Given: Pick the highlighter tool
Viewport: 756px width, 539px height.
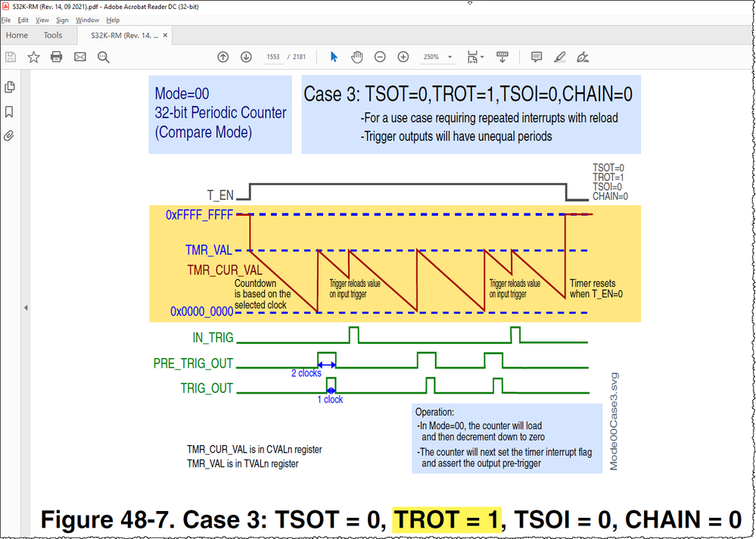Looking at the screenshot, I should (x=560, y=57).
